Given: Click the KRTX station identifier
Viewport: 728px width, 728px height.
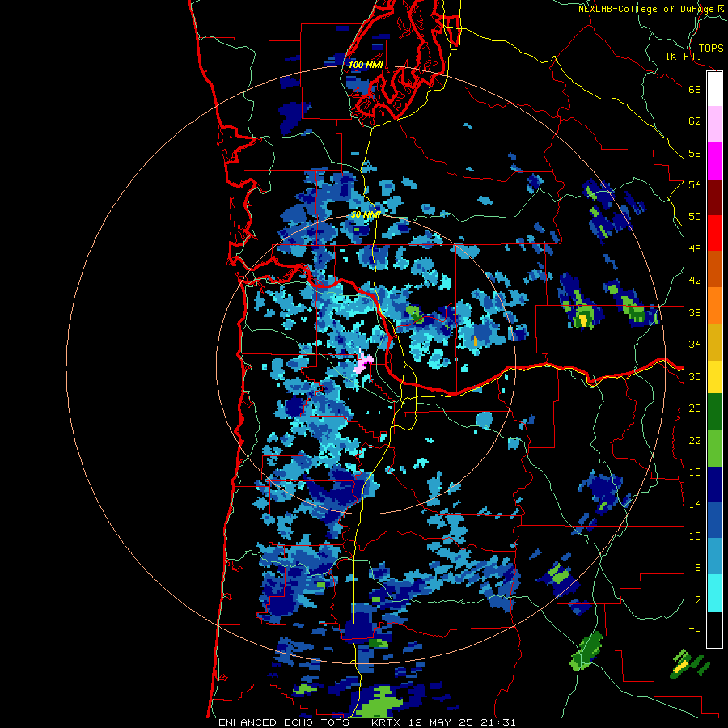Looking at the screenshot, I should (x=383, y=722).
